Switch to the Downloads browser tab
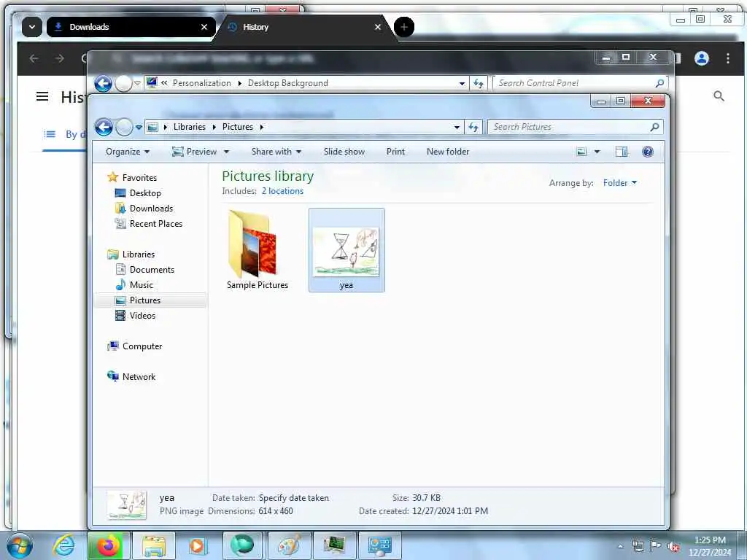The image size is (747, 560). (131, 27)
